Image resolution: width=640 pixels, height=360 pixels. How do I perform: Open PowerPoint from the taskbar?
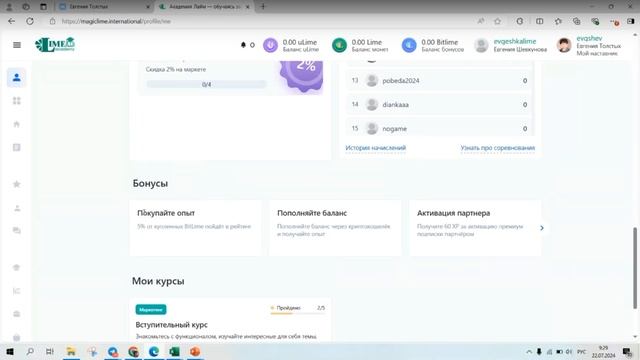click(195, 351)
